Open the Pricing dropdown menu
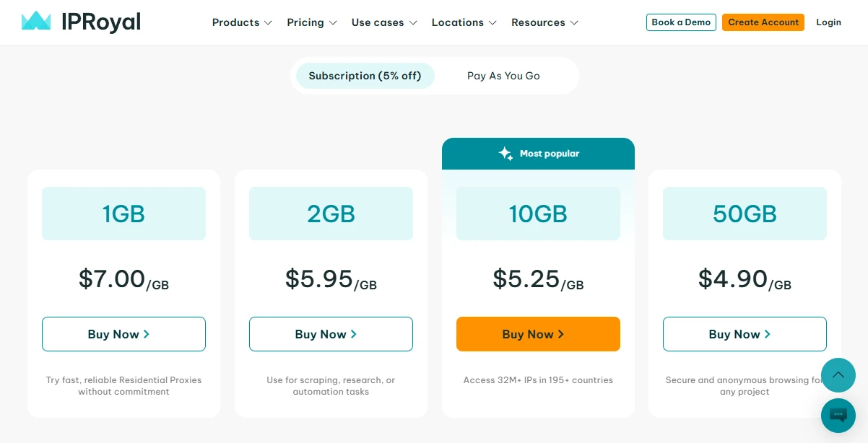 pos(312,22)
